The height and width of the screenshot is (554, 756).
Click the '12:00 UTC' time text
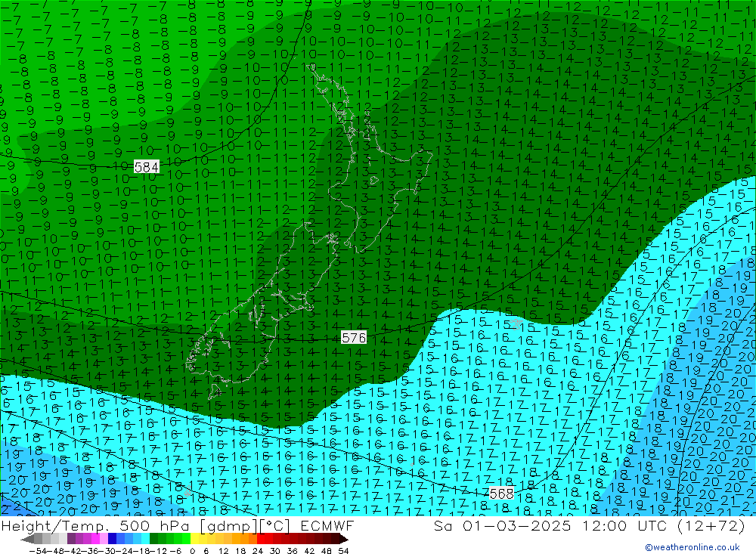tap(624, 526)
